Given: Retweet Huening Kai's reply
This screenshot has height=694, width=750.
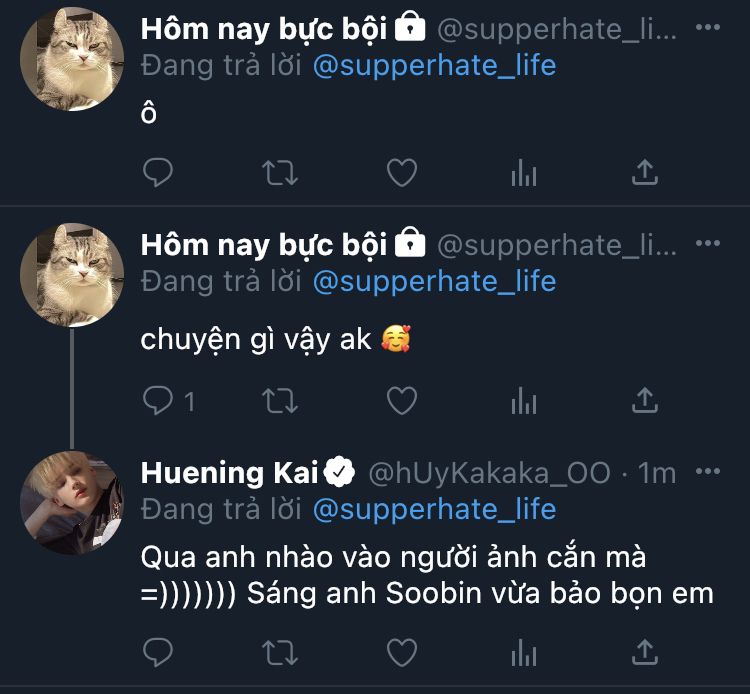Looking at the screenshot, I should 280,653.
